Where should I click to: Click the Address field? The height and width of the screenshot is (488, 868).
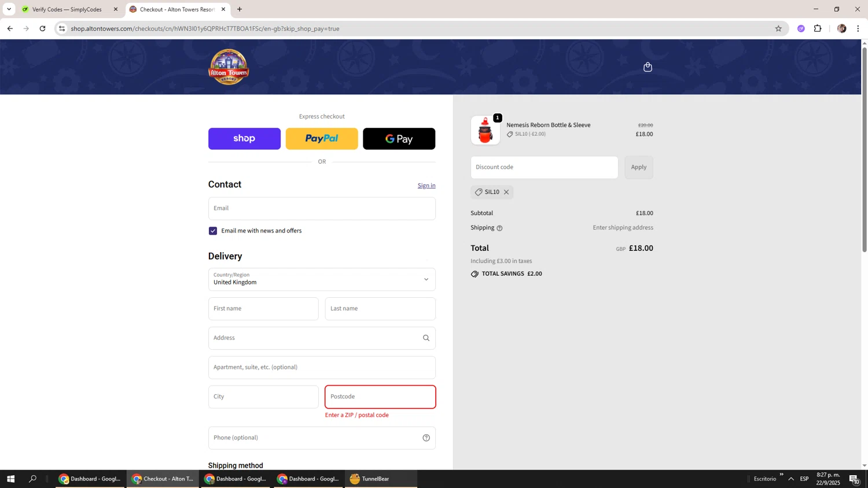coord(322,338)
